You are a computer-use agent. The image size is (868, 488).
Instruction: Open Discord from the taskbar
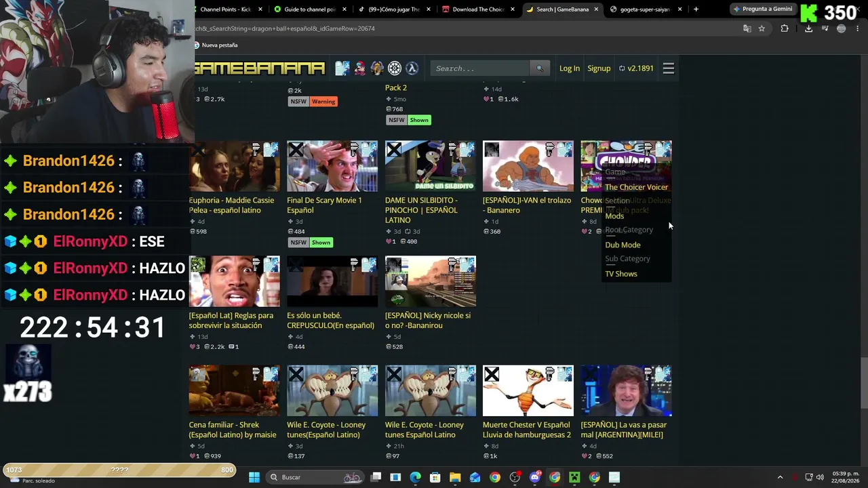[x=535, y=477]
